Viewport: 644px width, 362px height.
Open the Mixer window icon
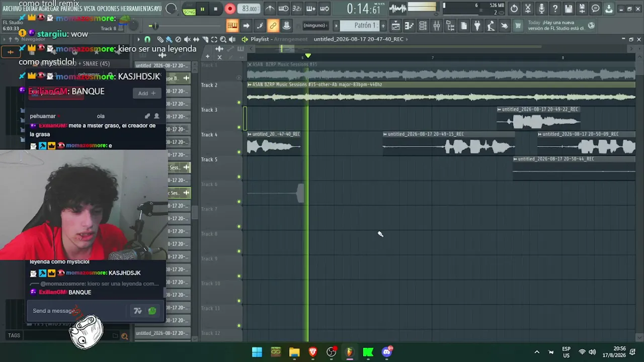point(437,26)
